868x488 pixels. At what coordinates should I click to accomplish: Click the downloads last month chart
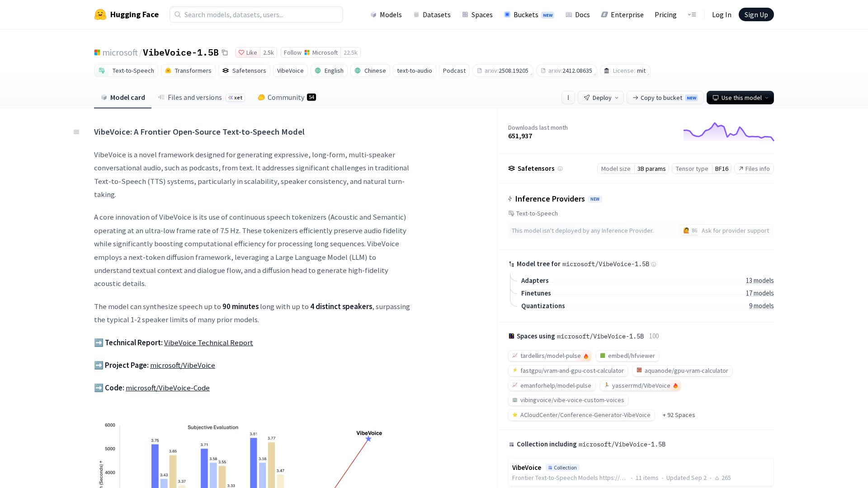tap(728, 131)
